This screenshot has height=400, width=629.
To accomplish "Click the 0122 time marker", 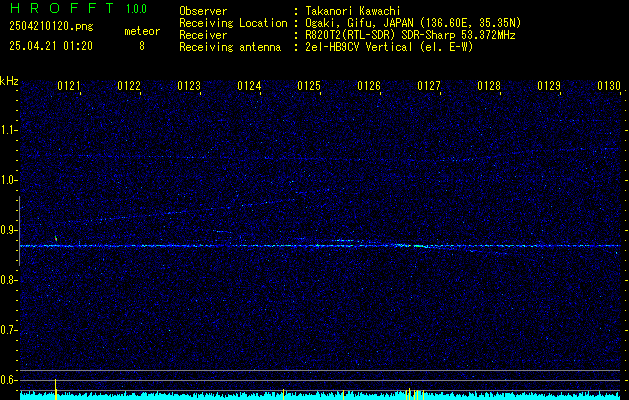I will 129,86.
